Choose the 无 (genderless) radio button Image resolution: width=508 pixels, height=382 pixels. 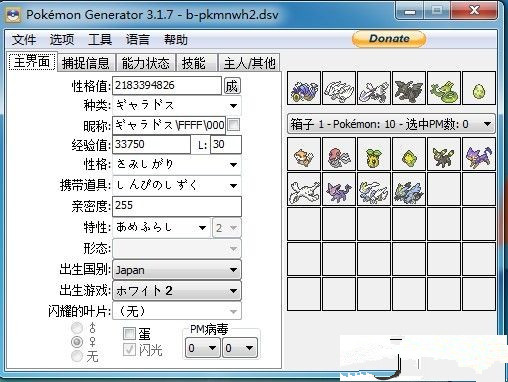(77, 356)
